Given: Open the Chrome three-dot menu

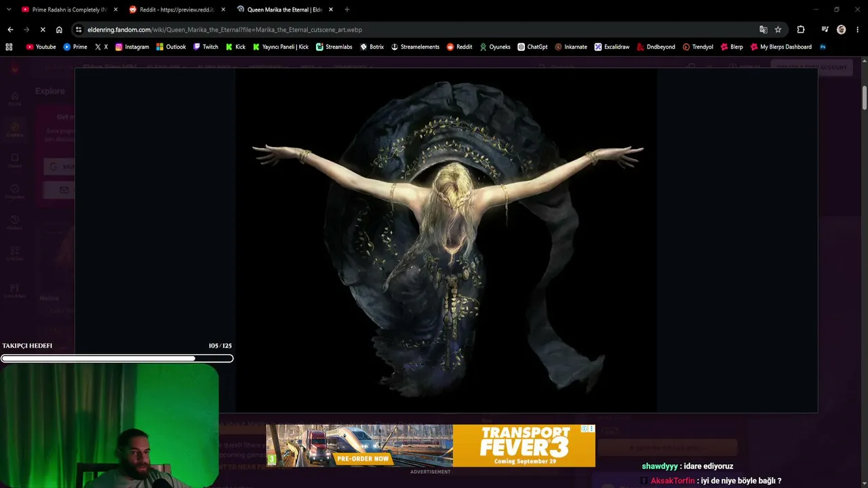Looking at the screenshot, I should coord(858,30).
